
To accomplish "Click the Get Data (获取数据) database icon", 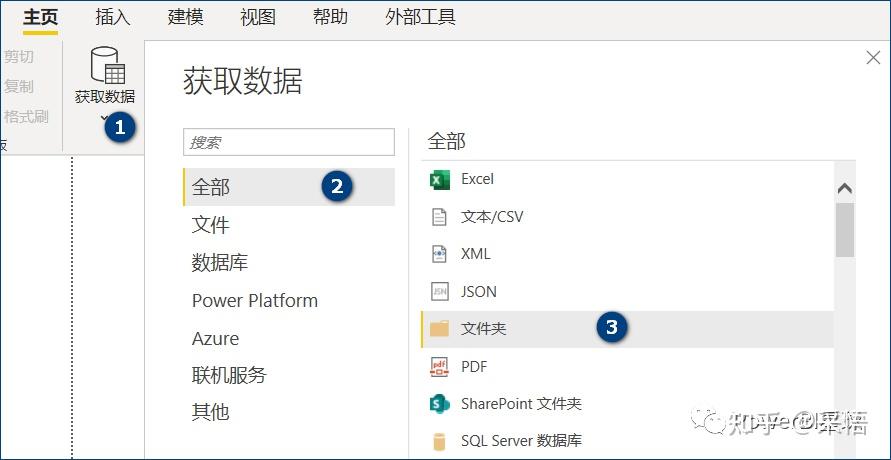I will point(107,66).
